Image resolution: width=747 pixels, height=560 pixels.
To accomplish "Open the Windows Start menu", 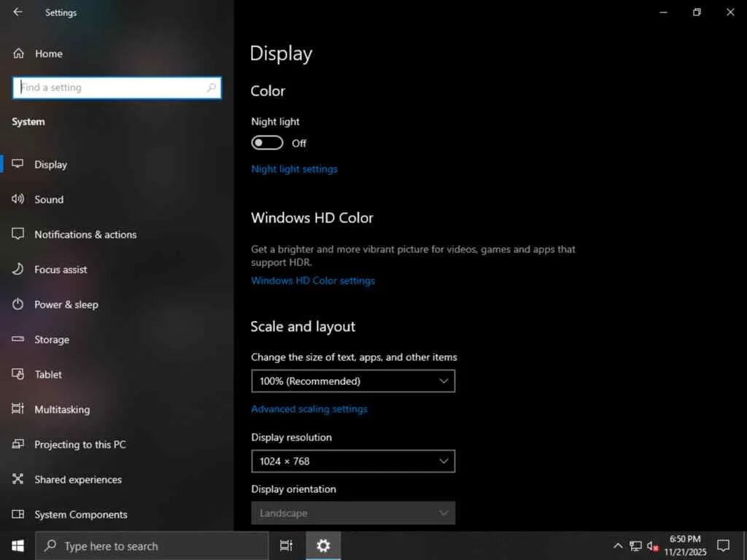I will click(18, 545).
